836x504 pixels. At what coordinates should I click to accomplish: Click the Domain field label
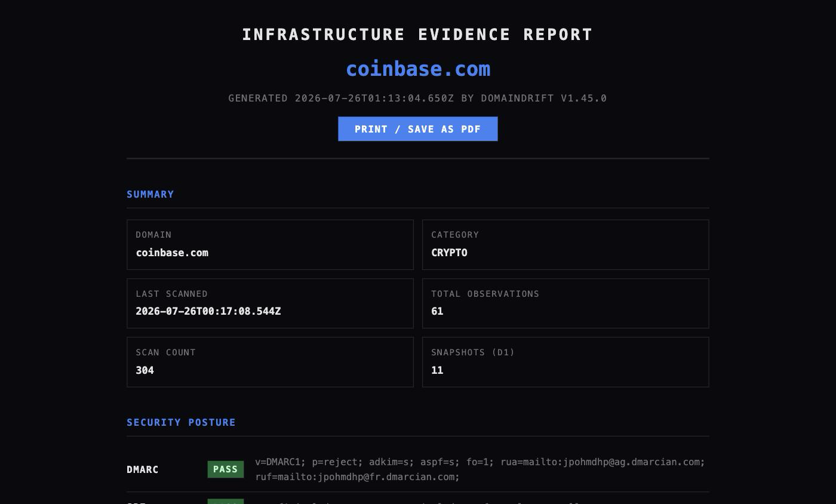[153, 235]
